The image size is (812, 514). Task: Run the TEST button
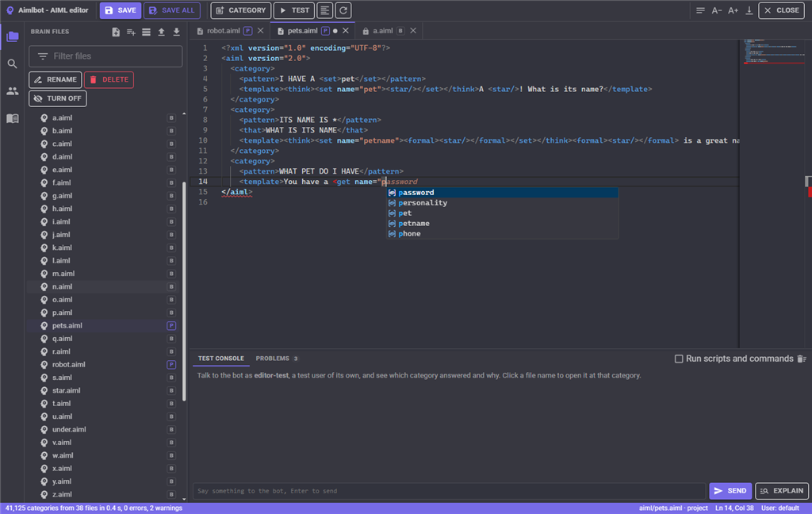(x=294, y=10)
